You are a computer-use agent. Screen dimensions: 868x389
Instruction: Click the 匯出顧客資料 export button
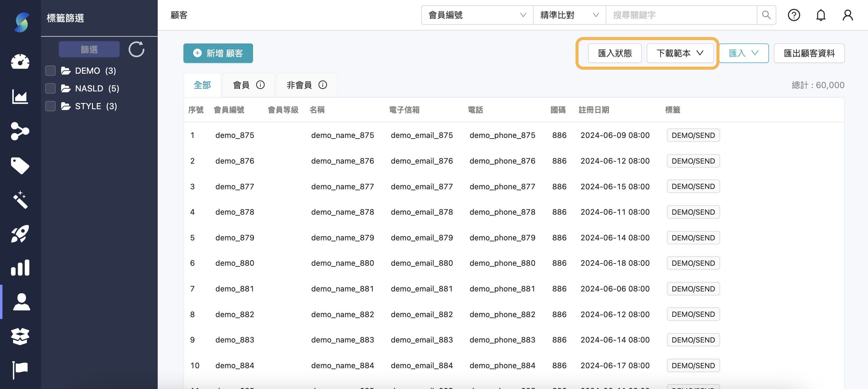[809, 53]
